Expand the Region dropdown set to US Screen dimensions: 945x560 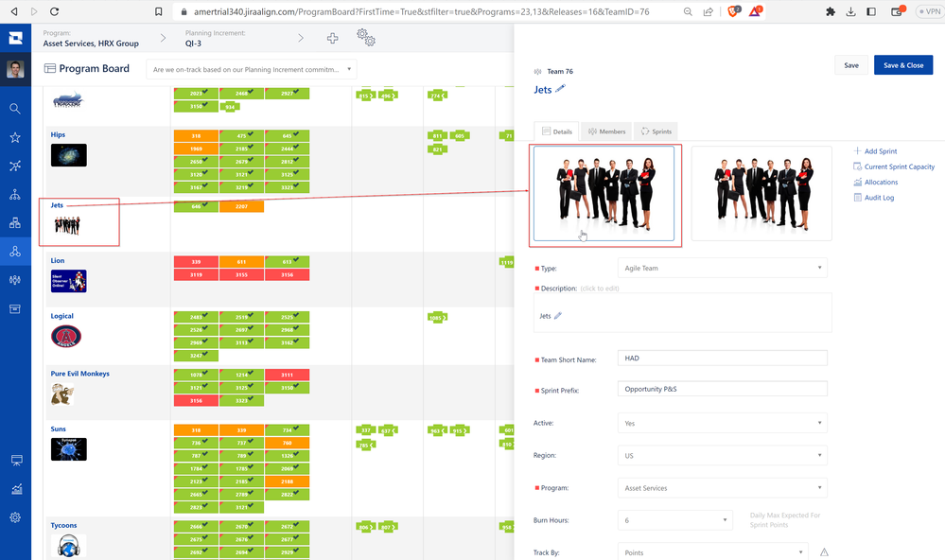click(x=722, y=455)
